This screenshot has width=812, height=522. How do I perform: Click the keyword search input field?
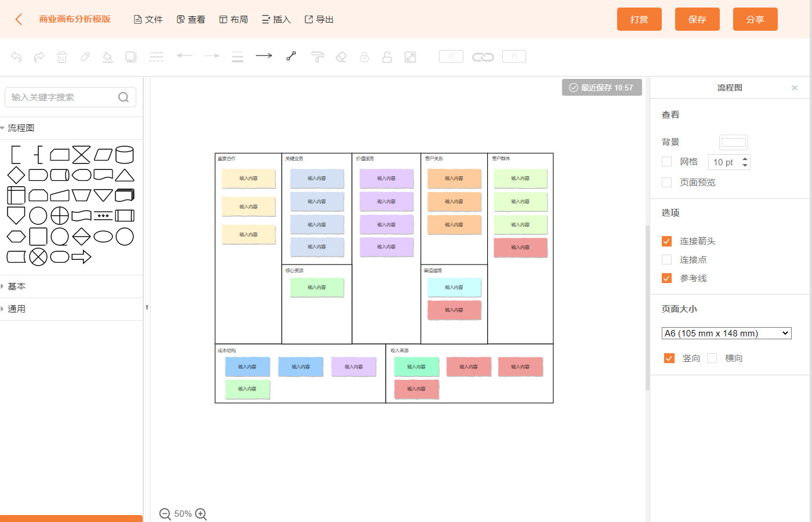pos(70,97)
